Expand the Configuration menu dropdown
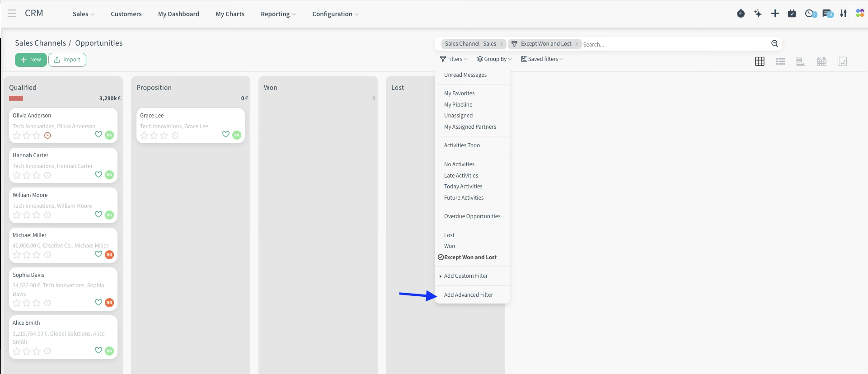 (335, 14)
